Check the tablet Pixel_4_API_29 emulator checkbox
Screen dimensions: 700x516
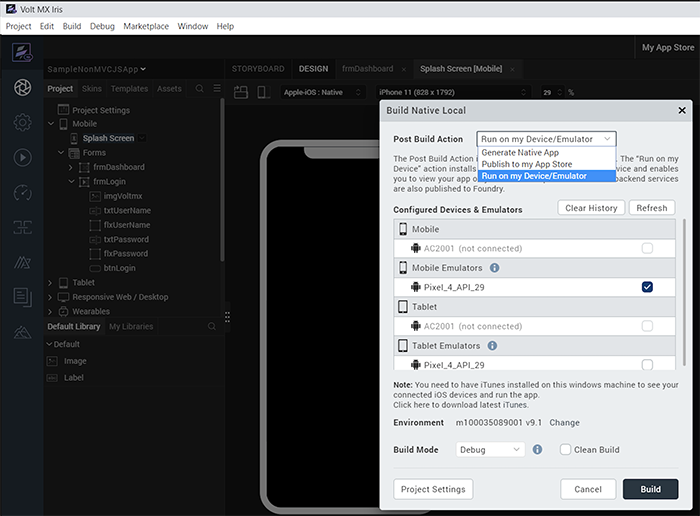tap(648, 365)
